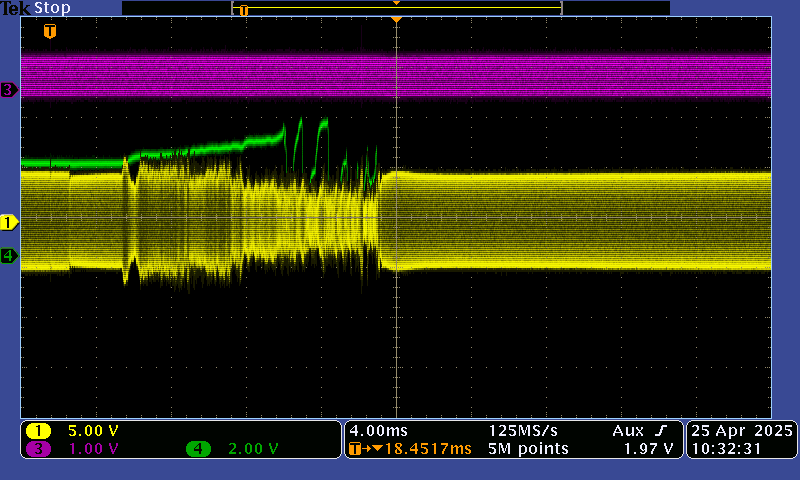Open the 5M points record length readout

[528, 449]
